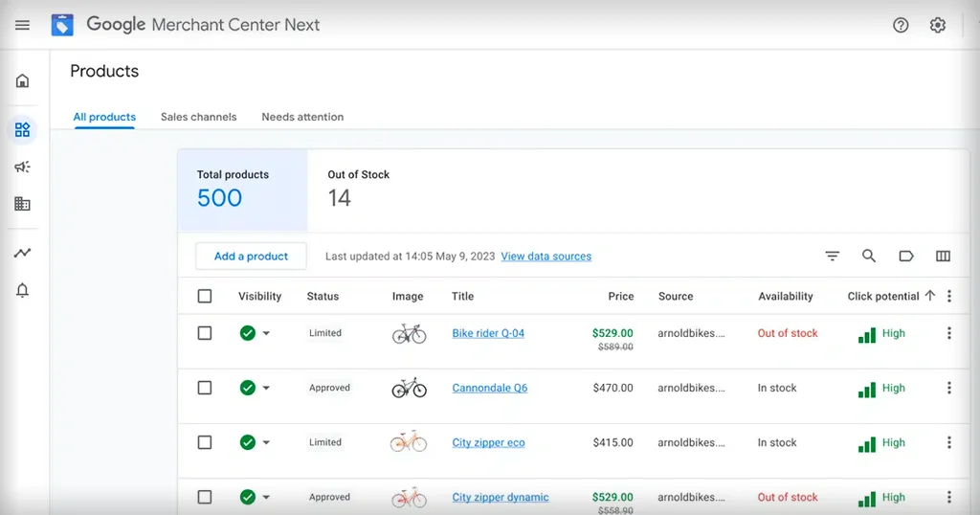This screenshot has width=980, height=515.
Task: Expand visibility dropdown for Bike rider Q-04
Action: click(266, 334)
